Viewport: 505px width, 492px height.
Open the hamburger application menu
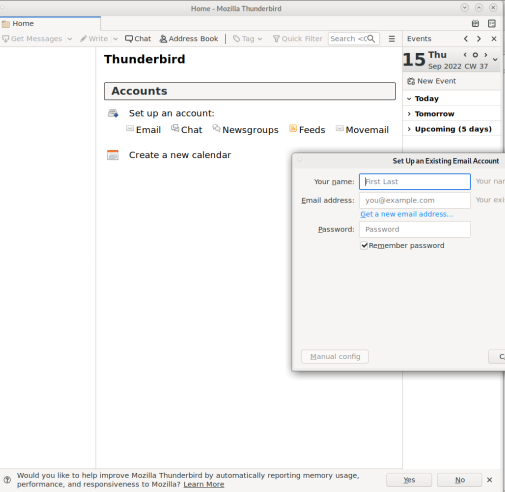pyautogui.click(x=392, y=39)
